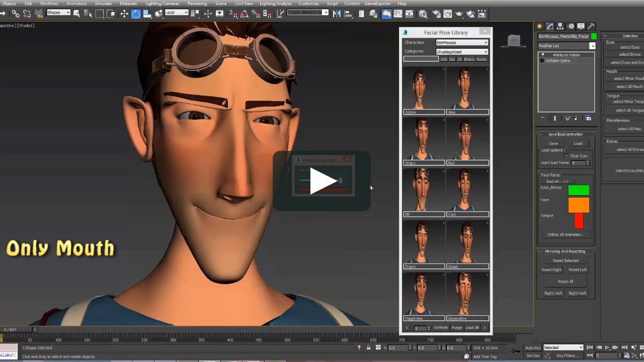The height and width of the screenshot is (362, 644).
Task: Click the Eyes_Brows green swatch
Action: point(579,190)
